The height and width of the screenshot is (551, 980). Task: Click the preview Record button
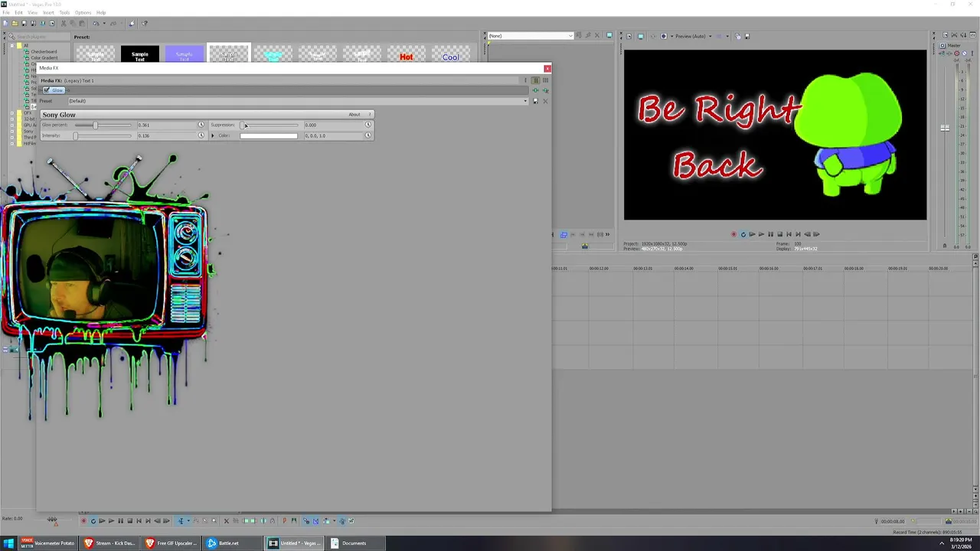point(733,234)
